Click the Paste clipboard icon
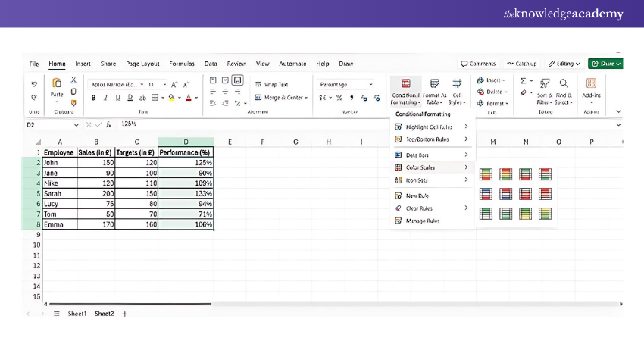Viewport: 644px width, 341px height. [57, 85]
